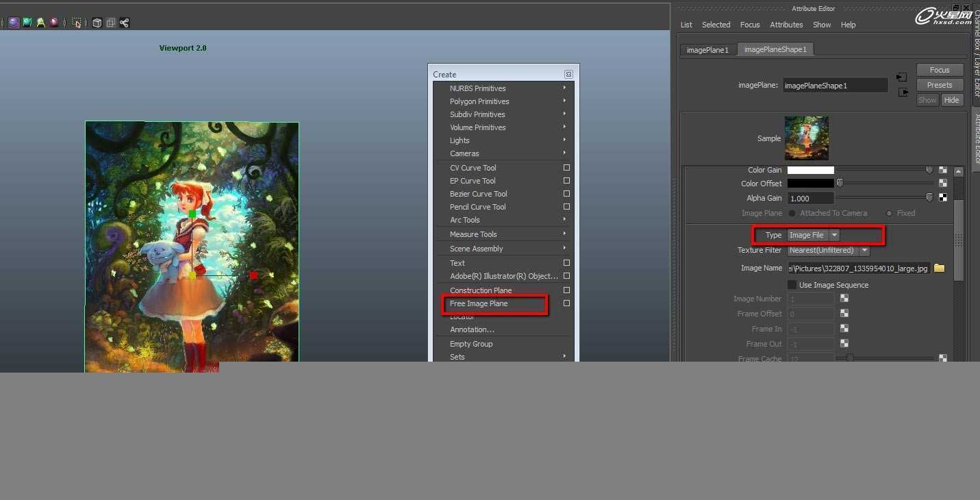This screenshot has height=500, width=980.
Task: Click the Frame Offset map checker icon
Action: (x=844, y=313)
